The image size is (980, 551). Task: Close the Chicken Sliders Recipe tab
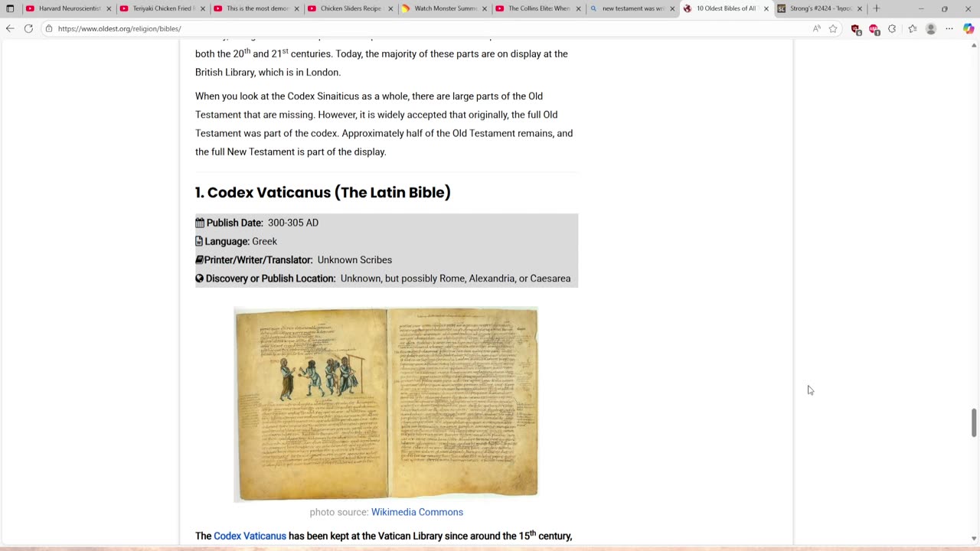[x=390, y=9]
